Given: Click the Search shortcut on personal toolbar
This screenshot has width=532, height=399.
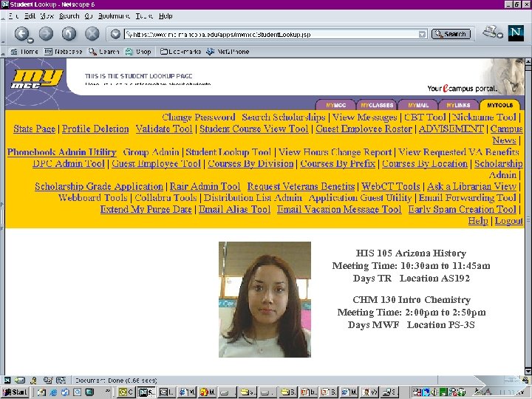Looking at the screenshot, I should click(x=104, y=52).
